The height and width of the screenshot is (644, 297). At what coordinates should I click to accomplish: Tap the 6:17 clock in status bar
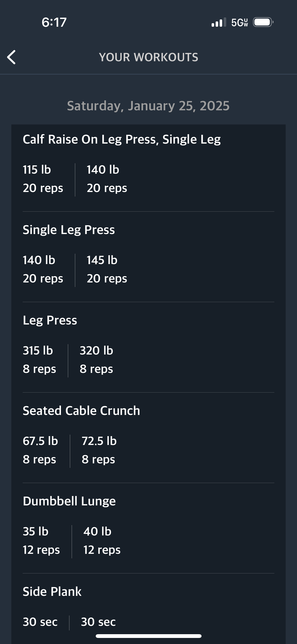(54, 22)
